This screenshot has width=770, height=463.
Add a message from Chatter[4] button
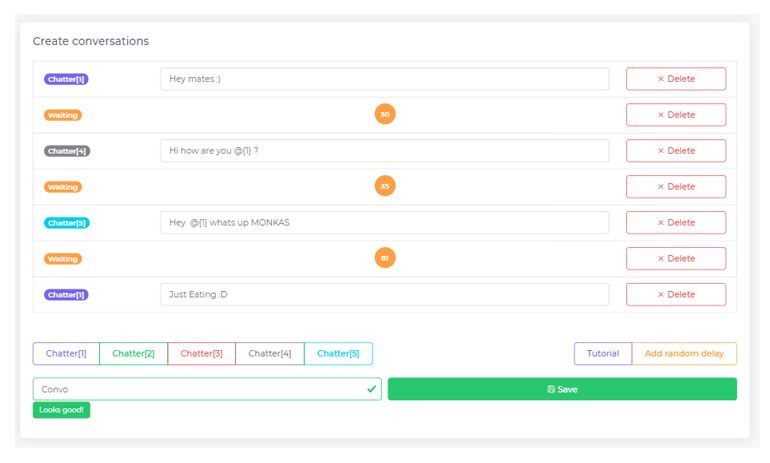270,354
